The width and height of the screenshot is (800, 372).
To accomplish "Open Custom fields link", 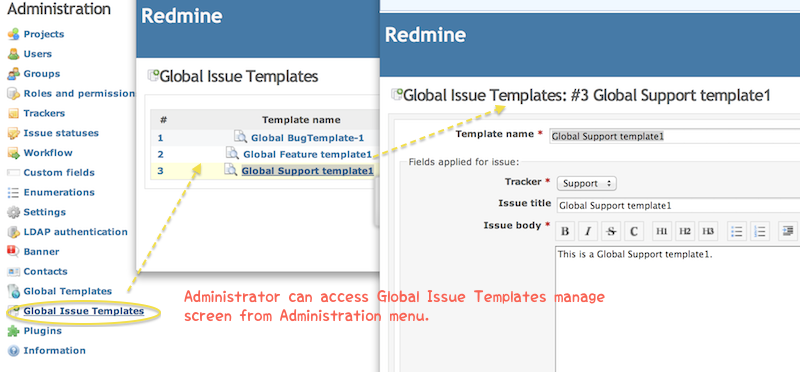I will pos(59,172).
